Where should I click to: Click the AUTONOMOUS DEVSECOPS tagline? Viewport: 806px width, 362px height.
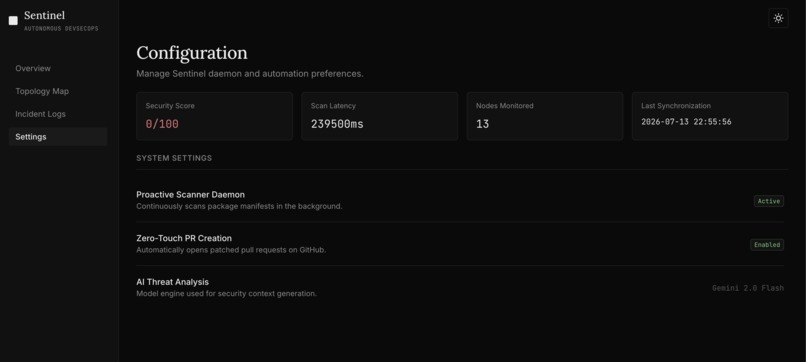61,29
